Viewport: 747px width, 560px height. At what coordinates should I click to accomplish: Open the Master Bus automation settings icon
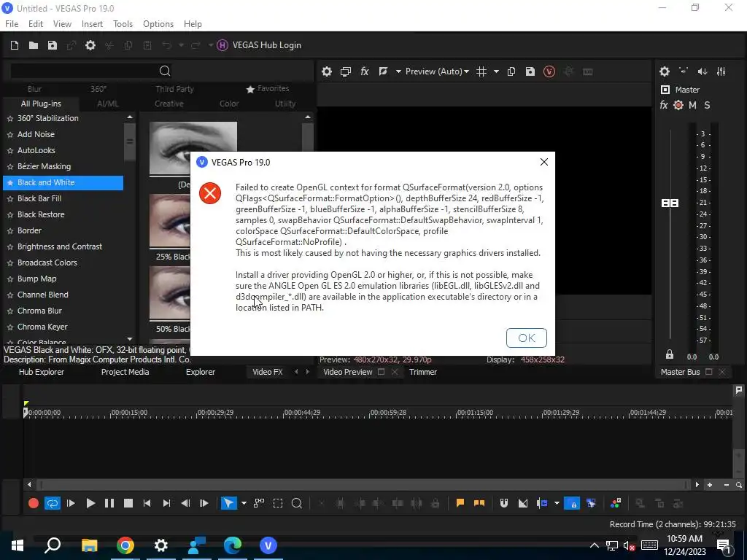click(678, 105)
